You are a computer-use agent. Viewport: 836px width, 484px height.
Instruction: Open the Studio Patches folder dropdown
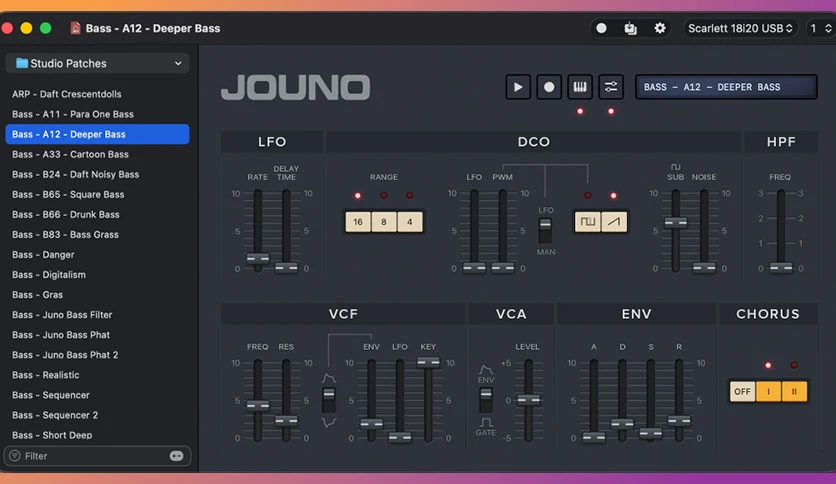click(x=98, y=63)
